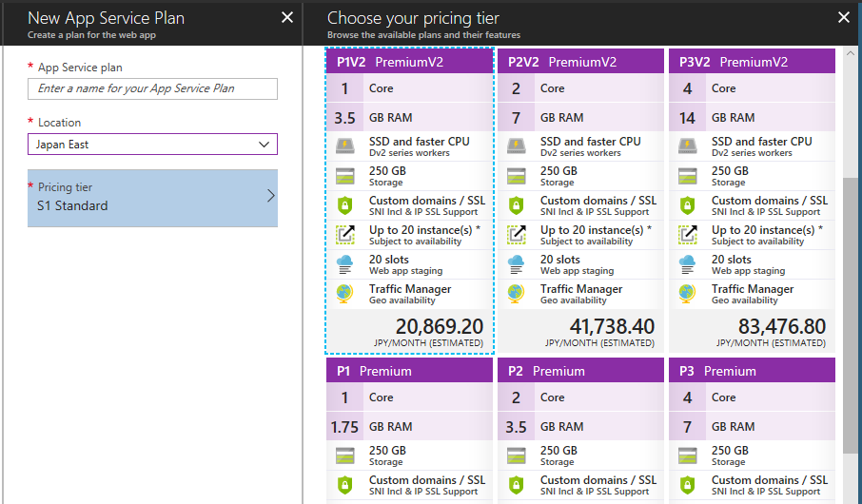
Task: Click the 2 Core row in P2V2
Action: point(581,87)
